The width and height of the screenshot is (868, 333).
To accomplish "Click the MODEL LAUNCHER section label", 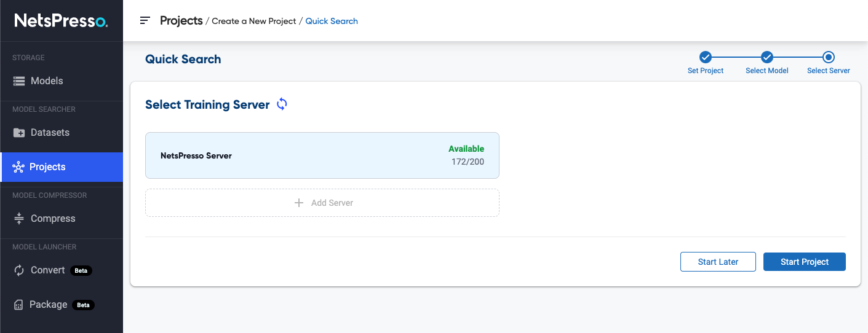I will coord(44,247).
